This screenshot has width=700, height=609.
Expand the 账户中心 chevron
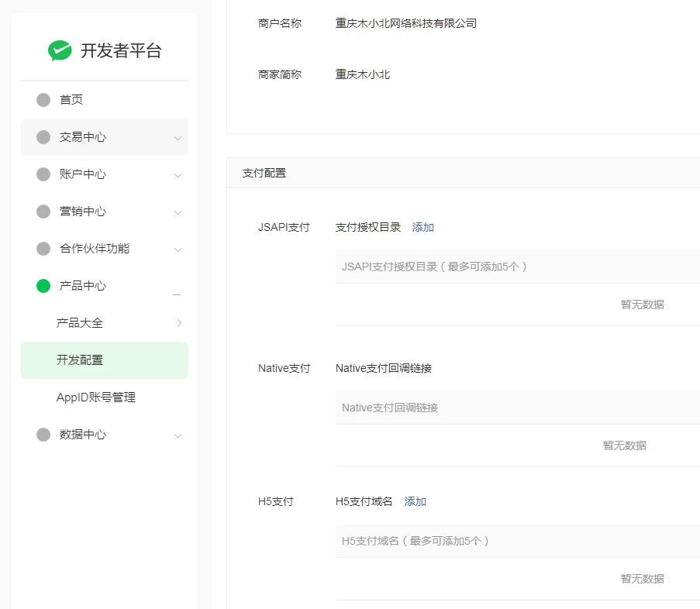[178, 175]
